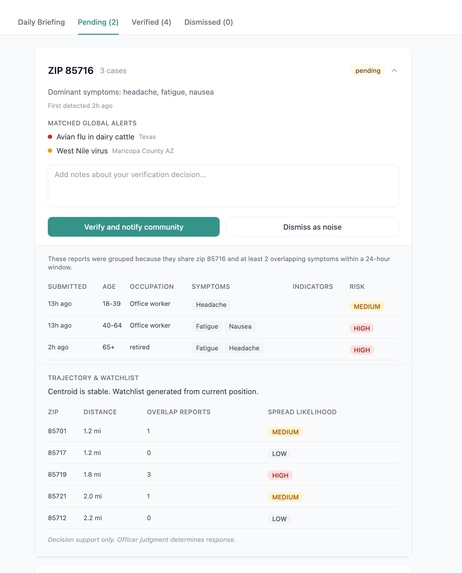Image resolution: width=462 pixels, height=573 pixels.
Task: Click LOW spread likelihood for 85712
Action: tap(279, 519)
